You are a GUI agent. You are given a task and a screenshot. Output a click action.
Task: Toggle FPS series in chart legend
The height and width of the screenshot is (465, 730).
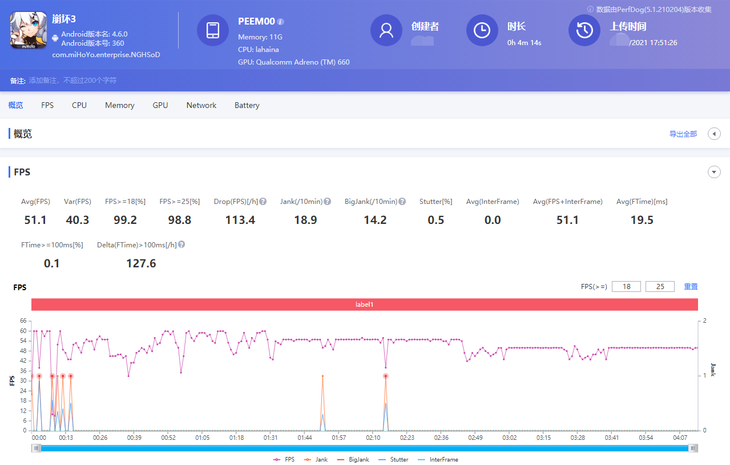[x=284, y=460]
